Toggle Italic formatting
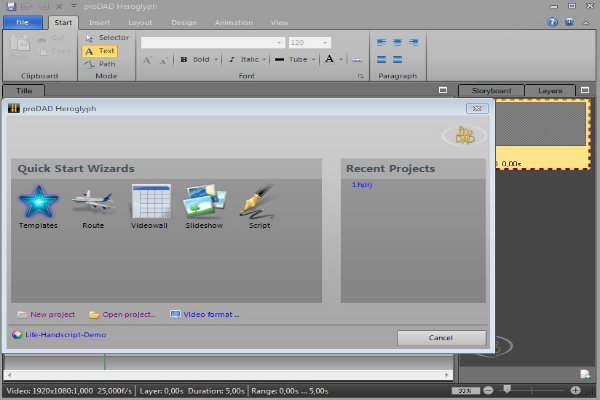 (x=244, y=59)
